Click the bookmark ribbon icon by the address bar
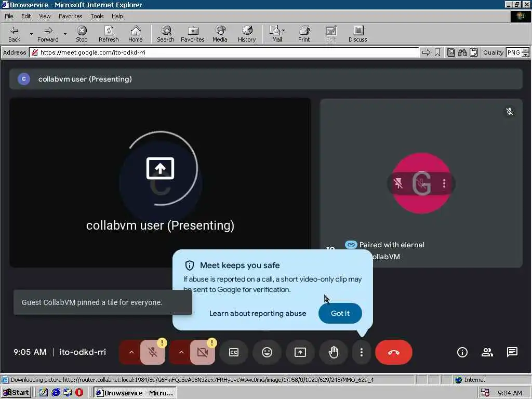The width and height of the screenshot is (532, 399). coord(437,52)
